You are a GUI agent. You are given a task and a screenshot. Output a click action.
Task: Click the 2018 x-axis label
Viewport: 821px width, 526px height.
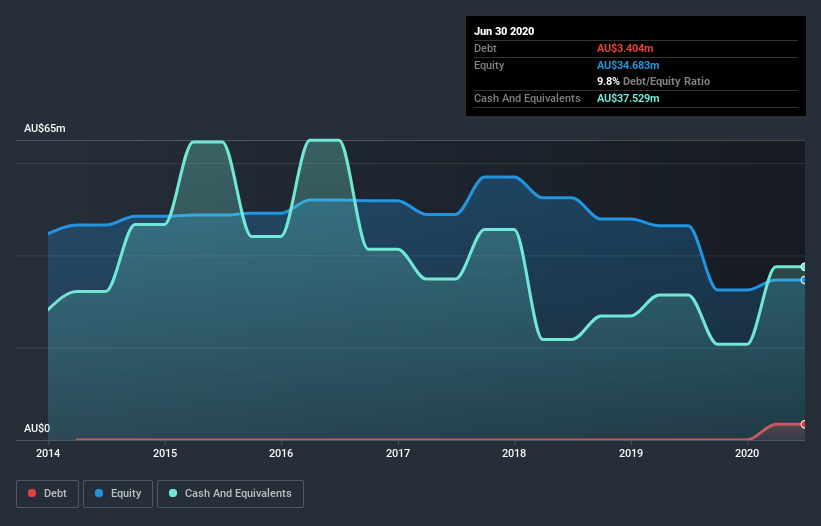(514, 453)
